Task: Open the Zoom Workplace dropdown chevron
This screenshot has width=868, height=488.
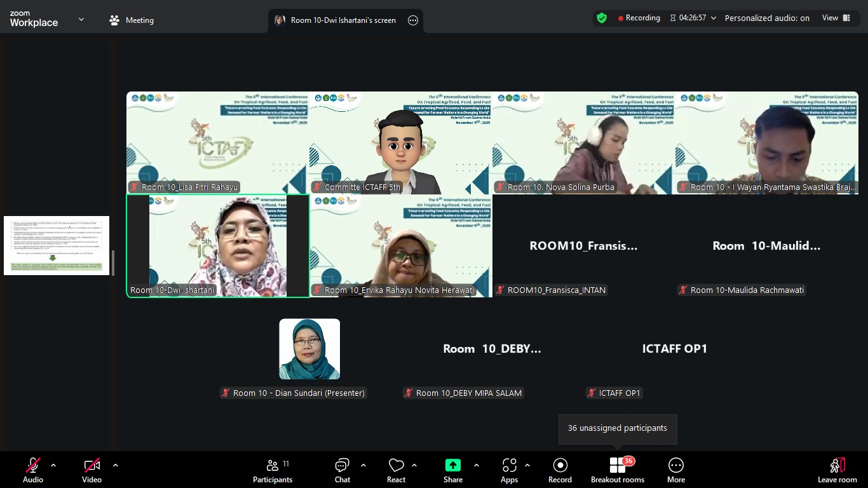Action: (81, 20)
